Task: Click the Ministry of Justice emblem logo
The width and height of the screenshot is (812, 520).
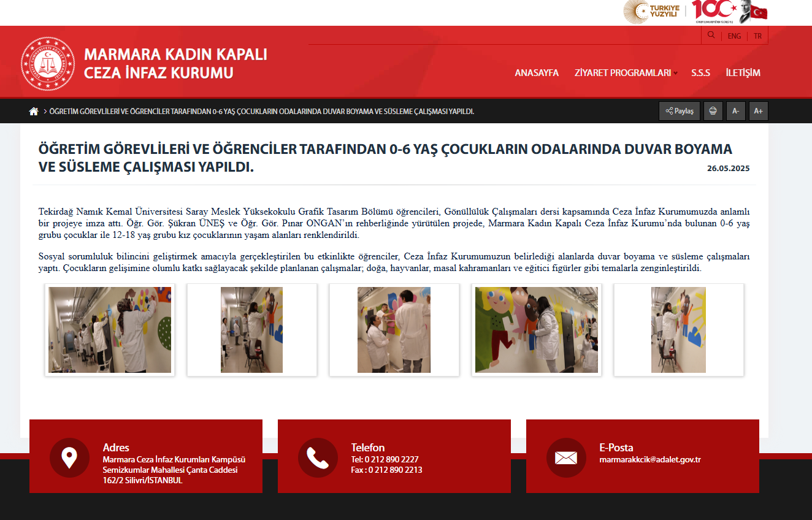Action: point(48,64)
